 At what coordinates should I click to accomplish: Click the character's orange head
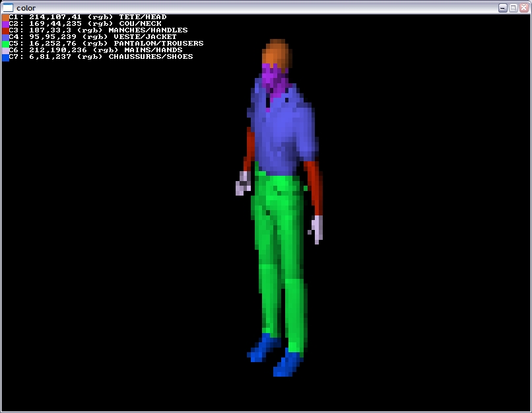click(x=276, y=53)
